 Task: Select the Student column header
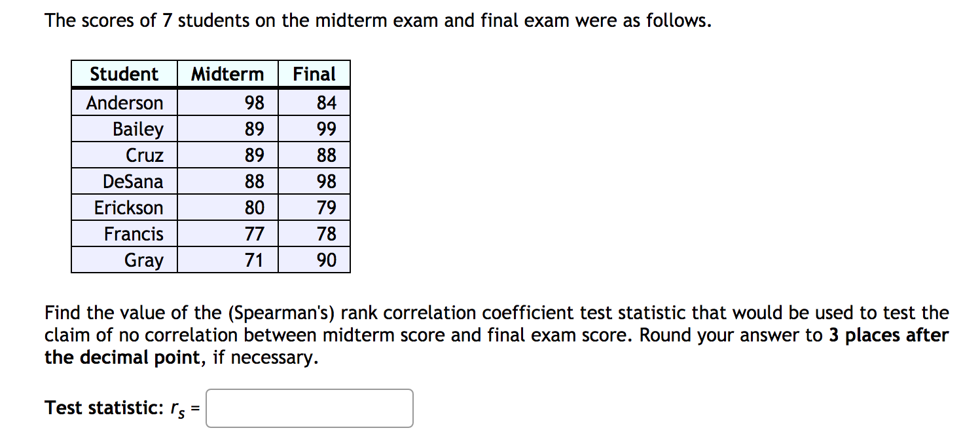(x=123, y=73)
